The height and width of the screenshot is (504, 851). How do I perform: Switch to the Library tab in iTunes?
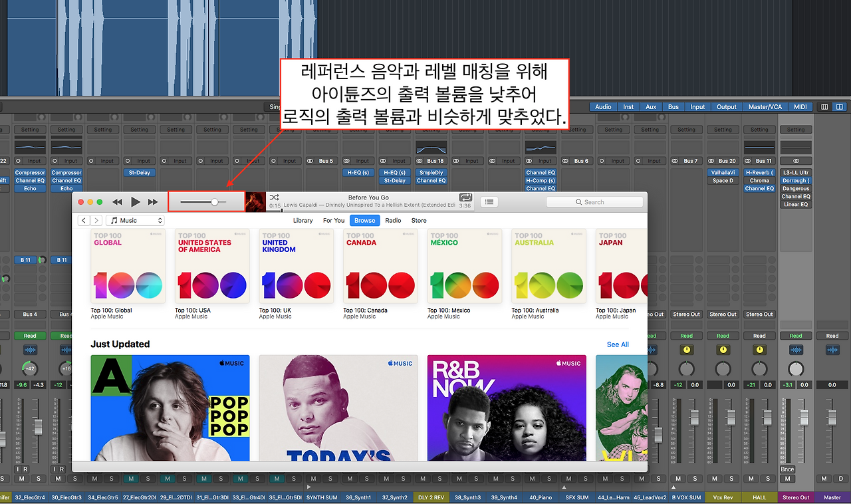coord(303,220)
